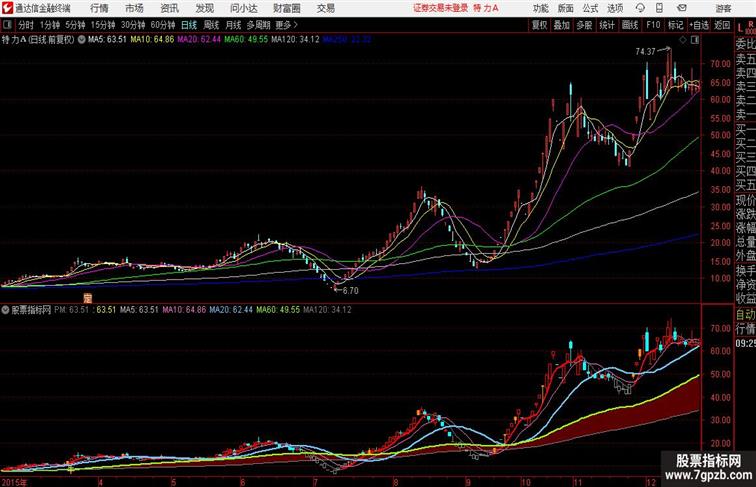The image size is (756, 487).
Task: Click the 游客 user account button
Action: [723, 8]
